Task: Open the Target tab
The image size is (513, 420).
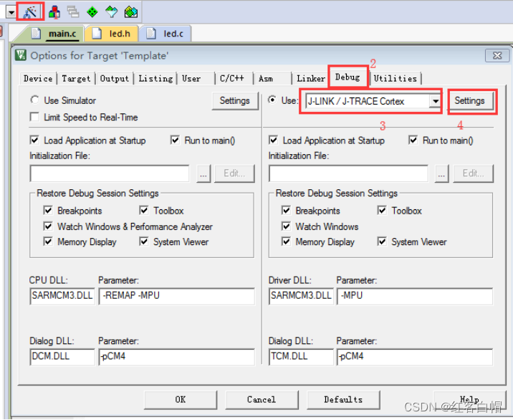Action: click(76, 79)
